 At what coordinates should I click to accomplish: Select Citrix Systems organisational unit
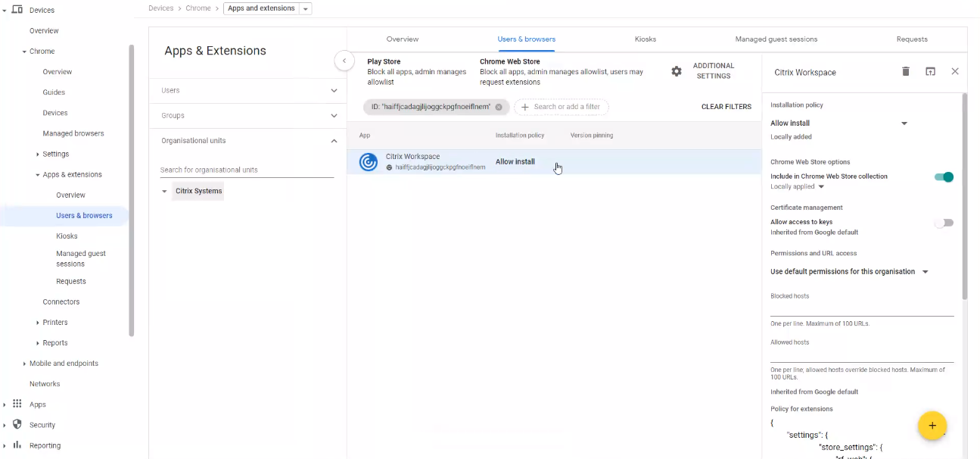(x=198, y=192)
